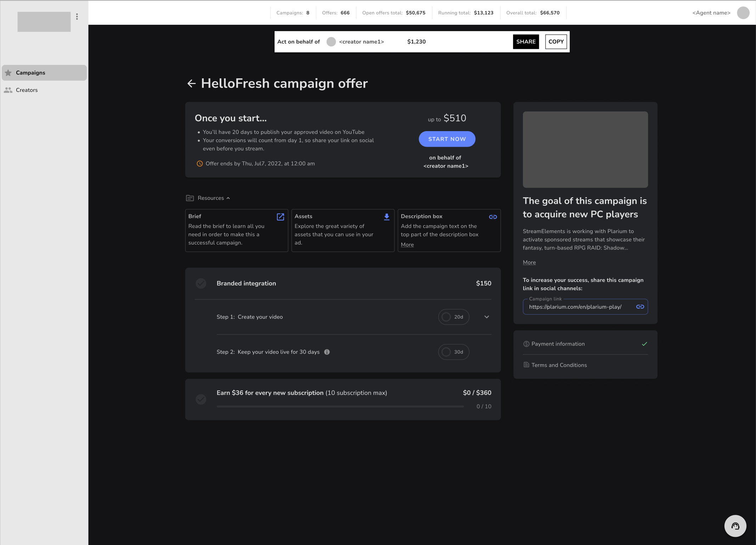Click the START NOW button
The width and height of the screenshot is (756, 545).
447,139
